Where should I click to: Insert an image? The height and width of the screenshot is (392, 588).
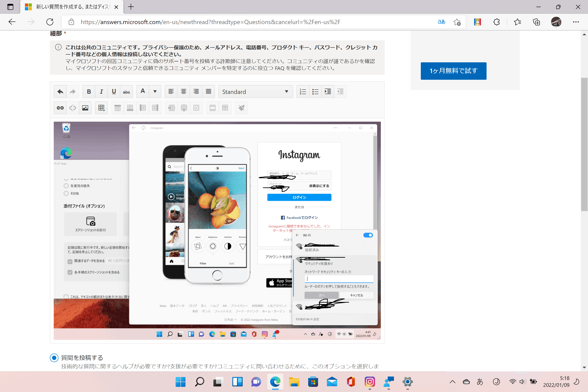pos(85,108)
